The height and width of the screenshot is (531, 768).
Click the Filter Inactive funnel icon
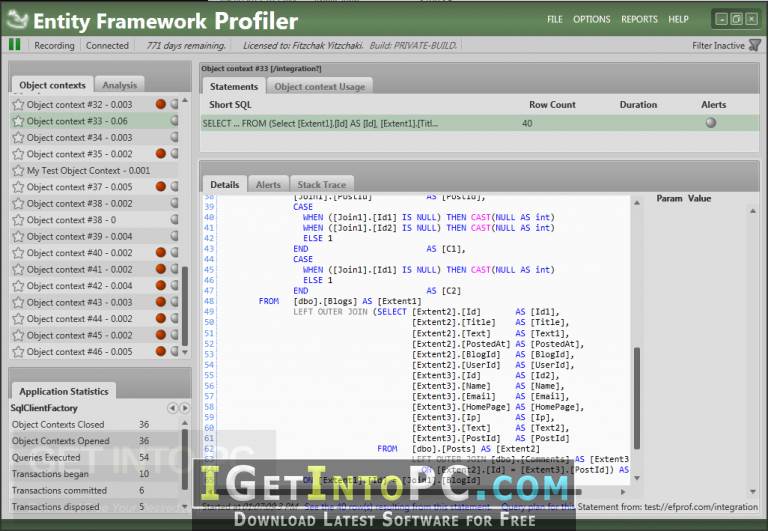pyautogui.click(x=755, y=46)
